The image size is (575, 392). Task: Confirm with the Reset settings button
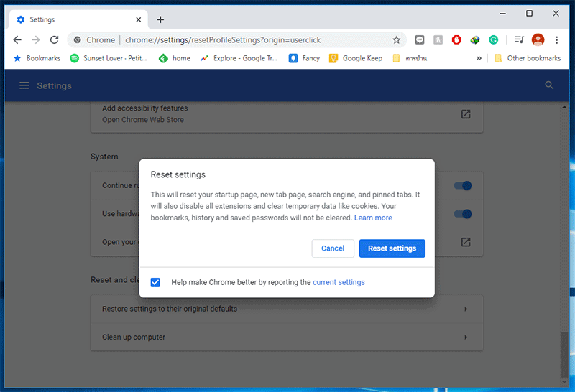[392, 248]
